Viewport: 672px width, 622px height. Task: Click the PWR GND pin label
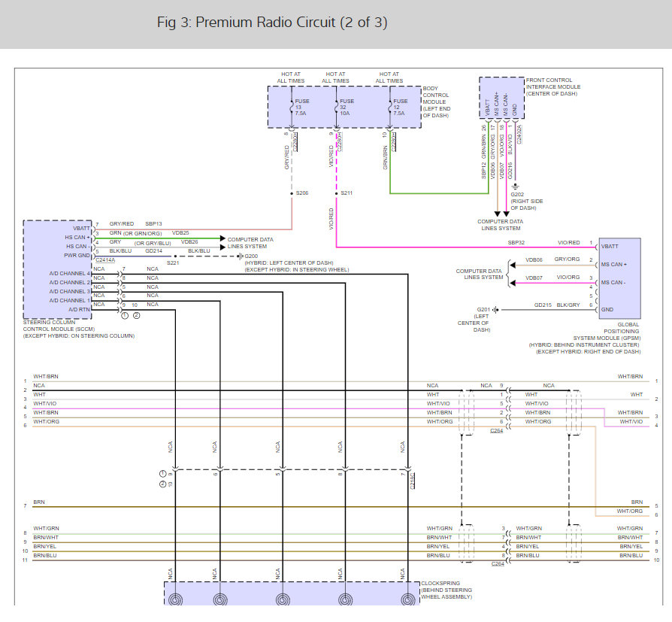(77, 255)
